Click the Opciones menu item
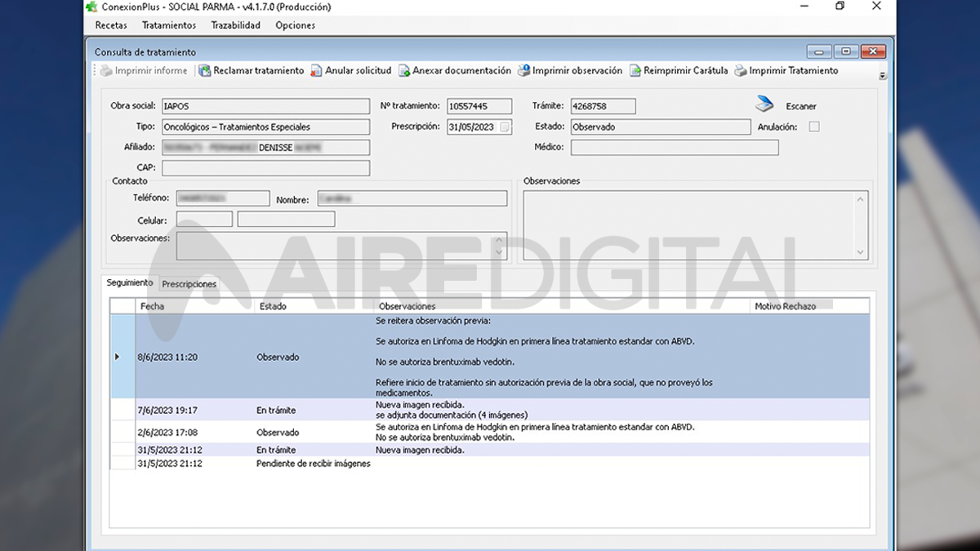Viewport: 980px width, 551px height. pos(295,25)
